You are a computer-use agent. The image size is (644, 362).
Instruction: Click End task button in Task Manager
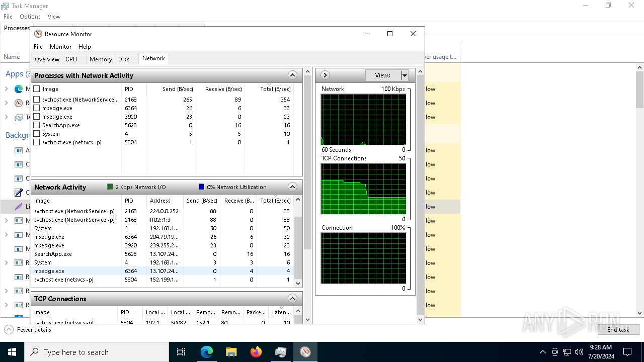(618, 330)
